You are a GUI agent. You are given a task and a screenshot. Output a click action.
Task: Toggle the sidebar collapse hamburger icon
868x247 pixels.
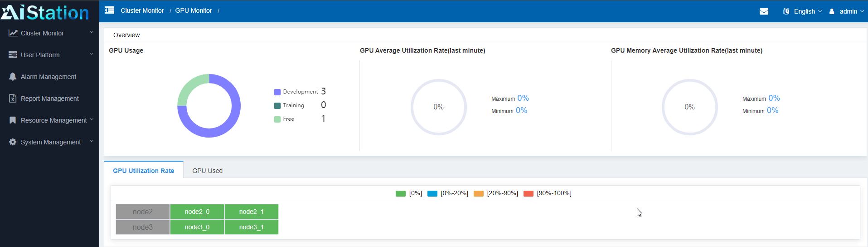pos(109,10)
